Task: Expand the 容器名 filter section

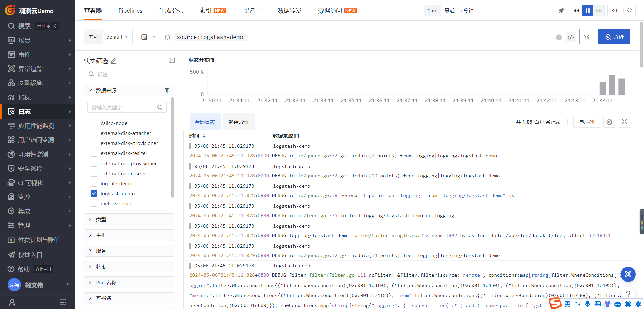Action: 129,298
